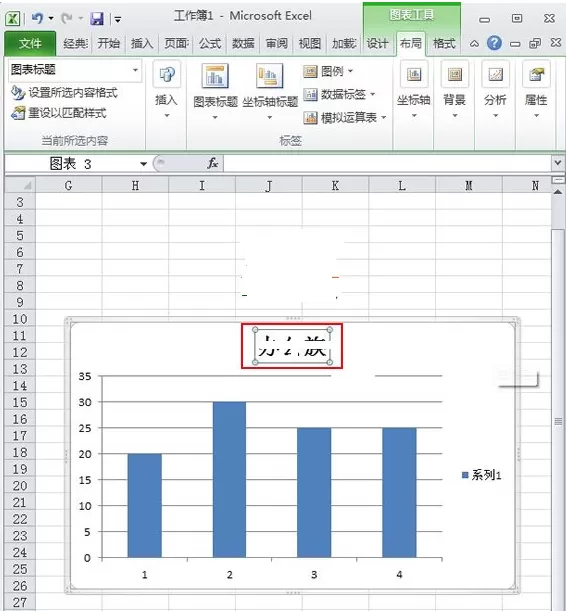Image resolution: width=566 pixels, height=611 pixels.
Task: Select the bar for category 1
Action: (145, 505)
